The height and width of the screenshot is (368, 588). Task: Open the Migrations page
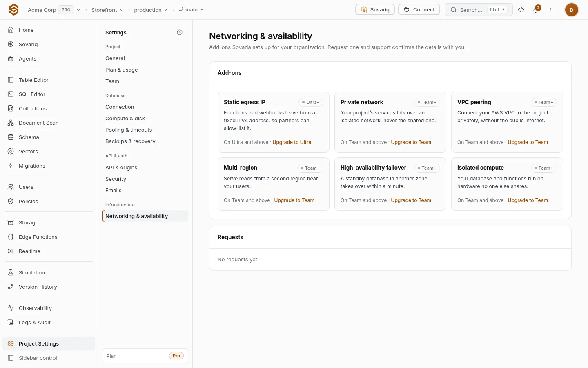point(49,166)
